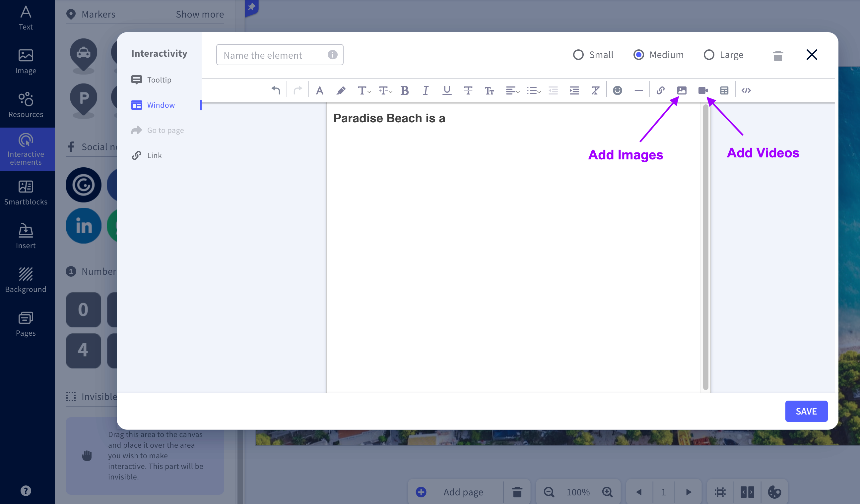
Task: Click the insert video toolbar icon
Action: click(x=703, y=90)
